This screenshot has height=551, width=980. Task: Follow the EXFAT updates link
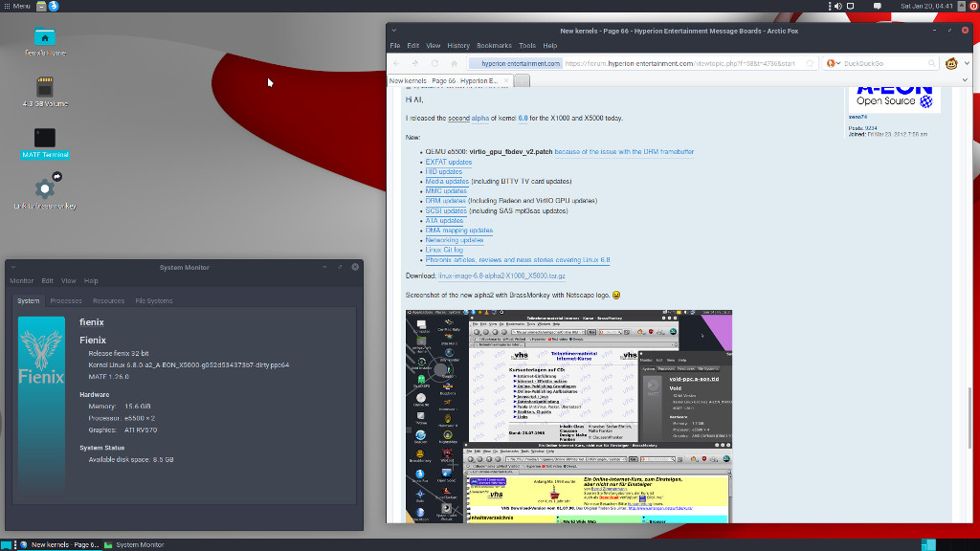(449, 162)
